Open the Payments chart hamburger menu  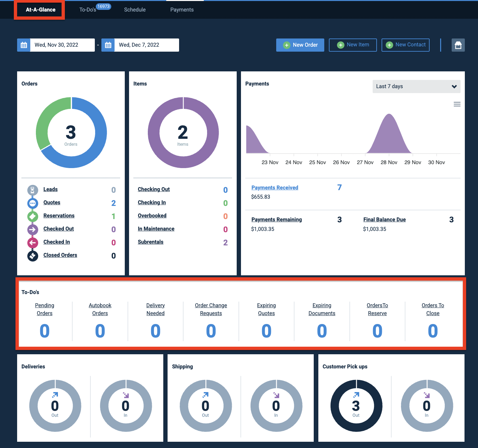coord(457,104)
